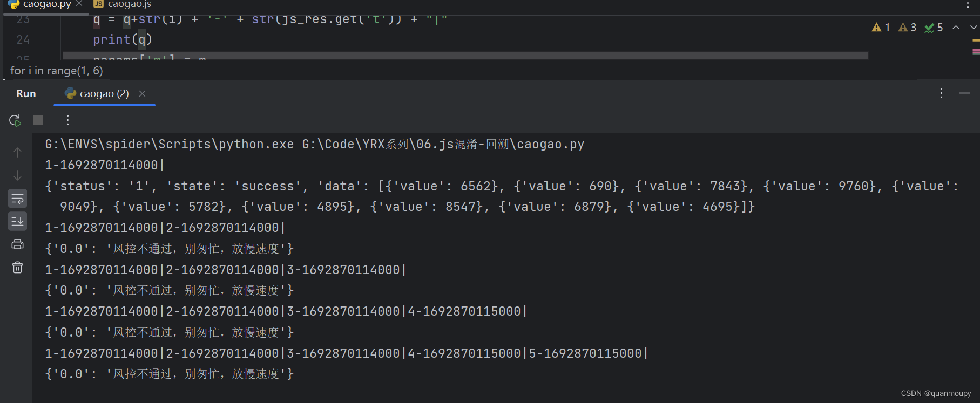Click output line ending '3-1692870114000|'

click(226, 270)
